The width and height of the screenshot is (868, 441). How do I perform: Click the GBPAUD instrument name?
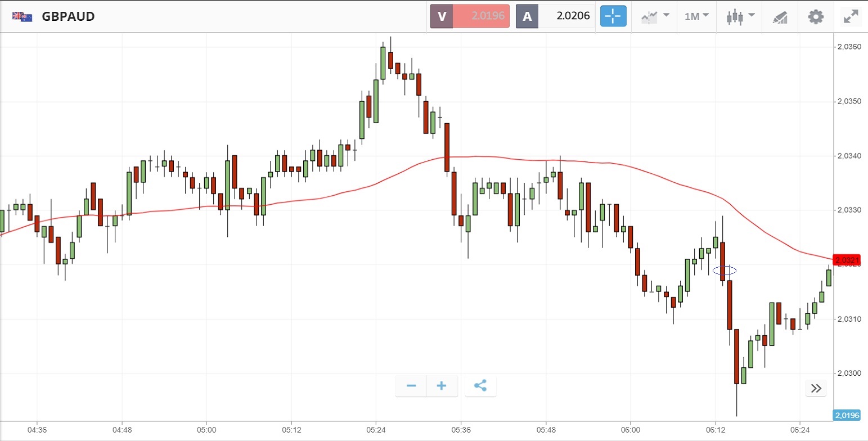click(x=68, y=17)
